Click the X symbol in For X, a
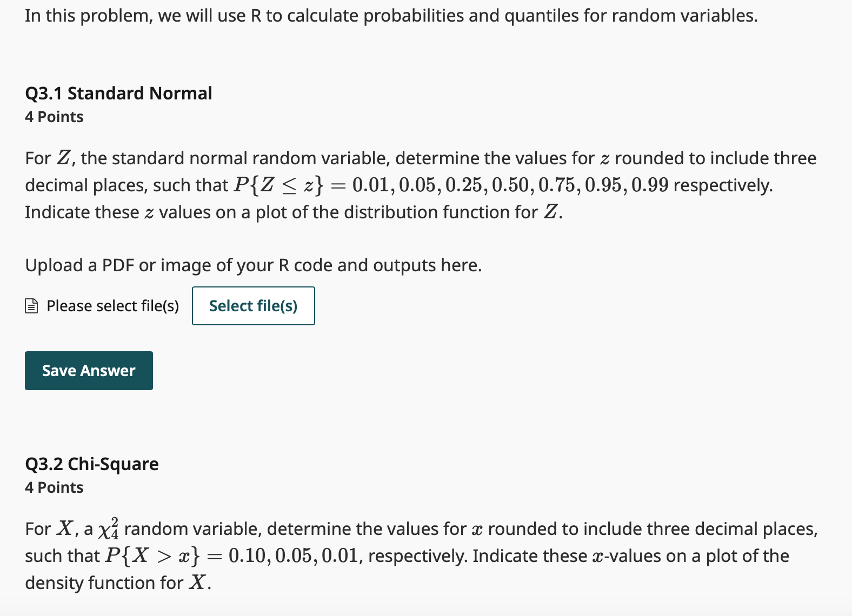Image resolution: width=852 pixels, height=616 pixels. click(64, 528)
